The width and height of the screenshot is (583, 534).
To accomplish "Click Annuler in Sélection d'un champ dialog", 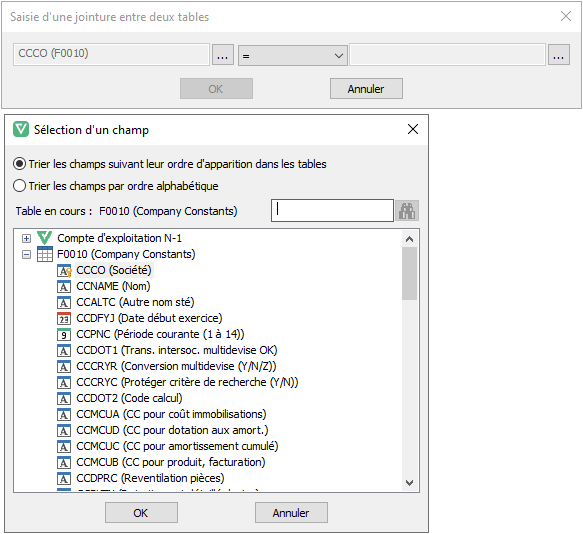I will 291,512.
